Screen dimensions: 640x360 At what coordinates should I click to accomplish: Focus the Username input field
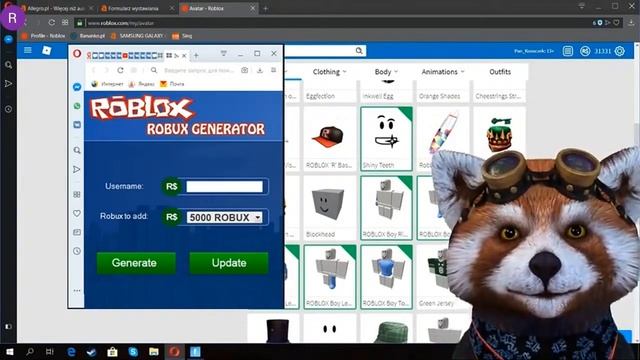(x=224, y=187)
